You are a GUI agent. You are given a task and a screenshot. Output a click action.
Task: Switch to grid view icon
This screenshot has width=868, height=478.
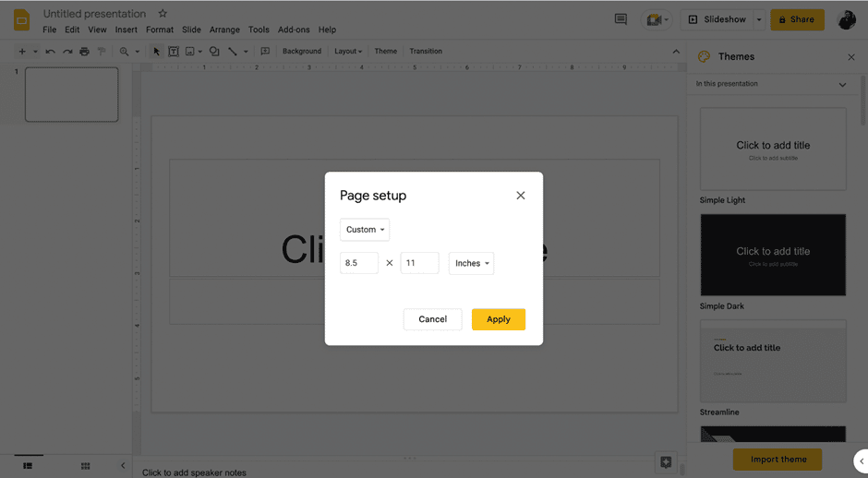pyautogui.click(x=85, y=466)
